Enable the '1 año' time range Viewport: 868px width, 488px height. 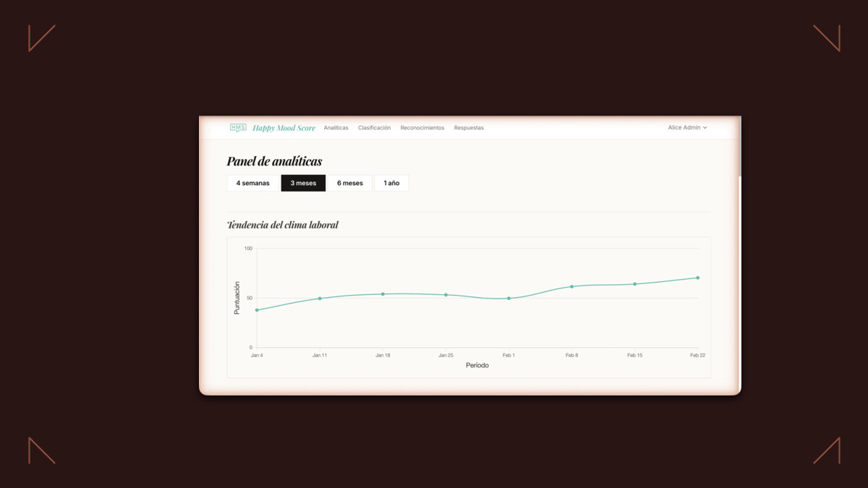click(391, 183)
